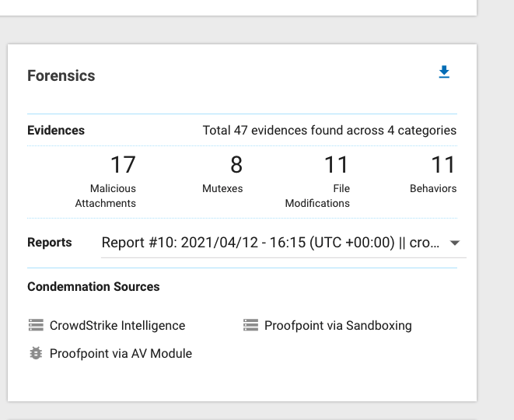This screenshot has height=420, width=514.
Task: Select the Behaviors category label
Action: 433,188
